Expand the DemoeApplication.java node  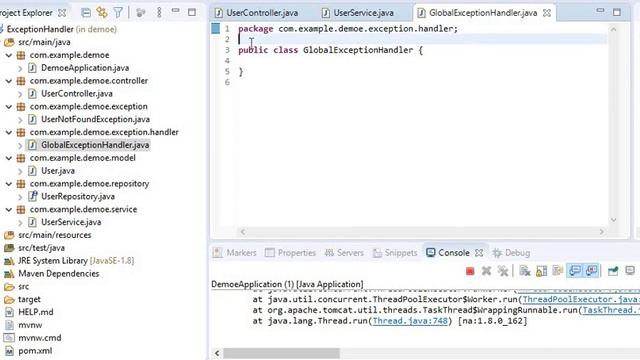(20, 68)
